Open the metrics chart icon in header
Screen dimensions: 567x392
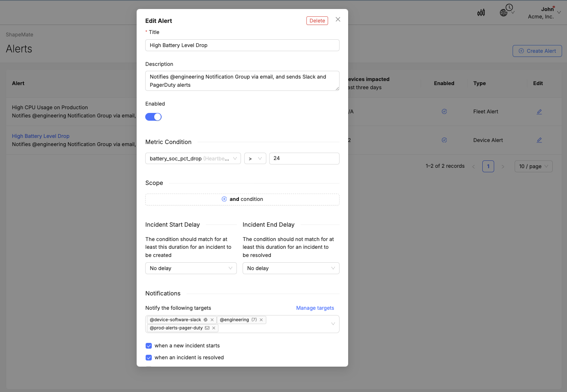(481, 13)
